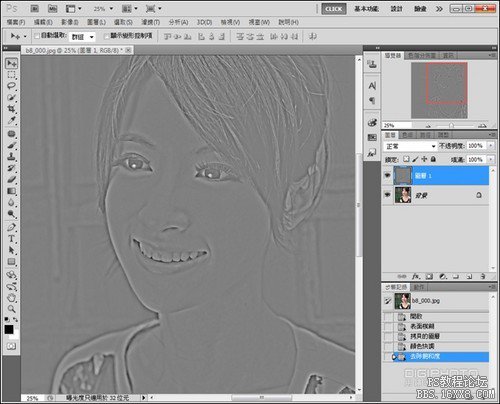Enable the auto-select checkbox
The height and width of the screenshot is (404, 500).
pyautogui.click(x=37, y=36)
